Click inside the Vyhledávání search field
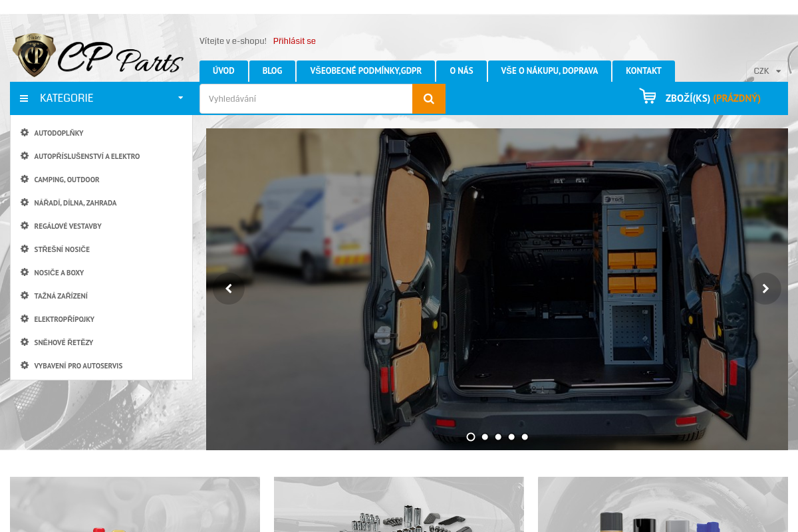The height and width of the screenshot is (532, 798). 306,98
